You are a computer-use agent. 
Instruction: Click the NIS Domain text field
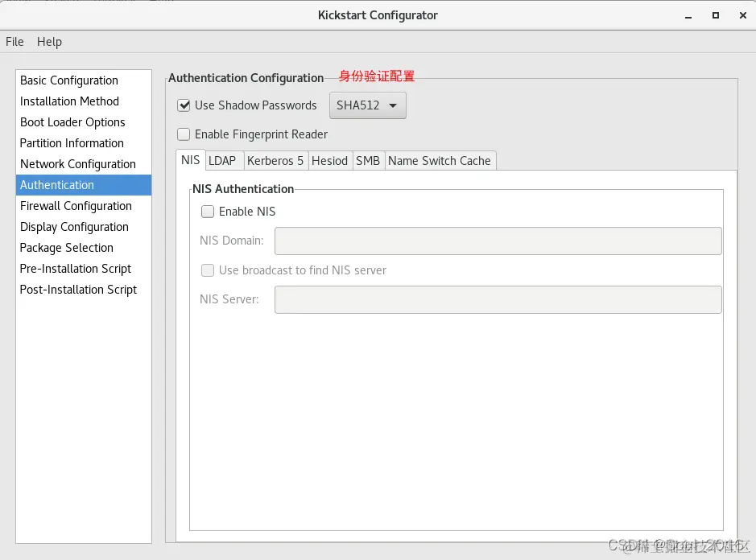click(x=498, y=241)
